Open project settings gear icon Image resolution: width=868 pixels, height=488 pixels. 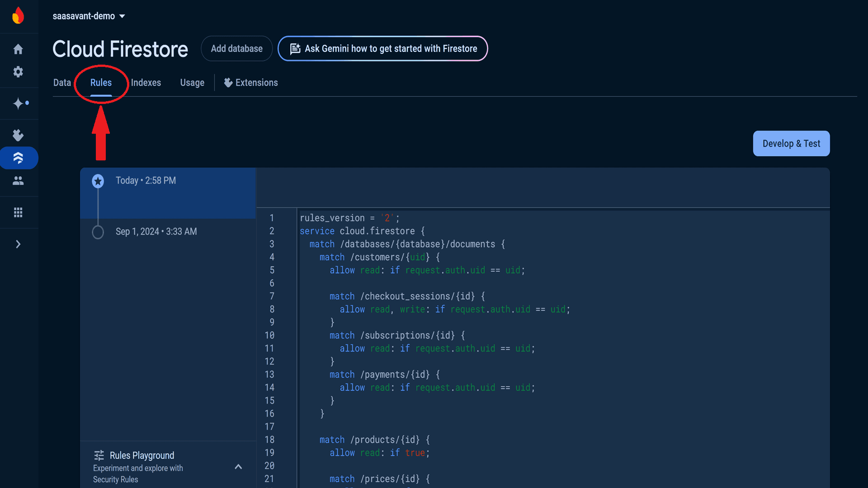(18, 72)
